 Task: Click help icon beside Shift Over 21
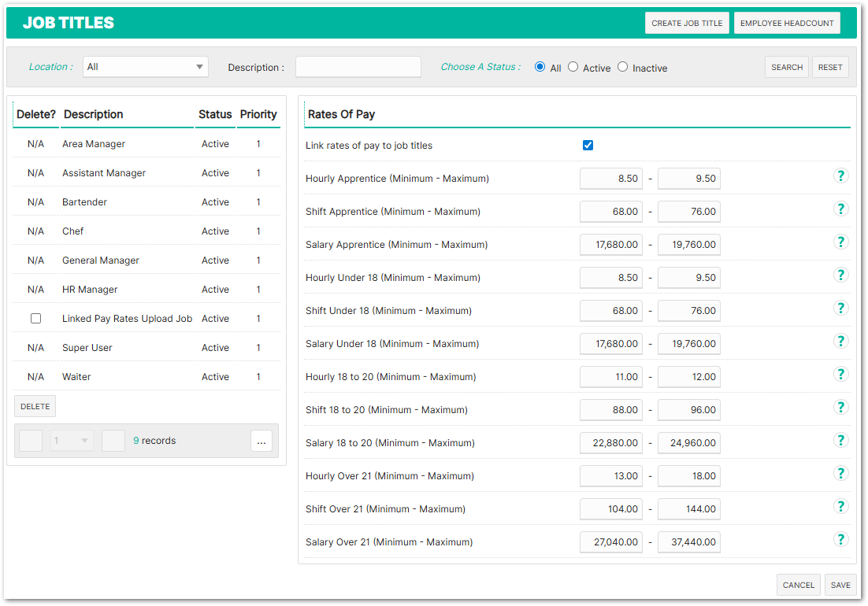[840, 507]
